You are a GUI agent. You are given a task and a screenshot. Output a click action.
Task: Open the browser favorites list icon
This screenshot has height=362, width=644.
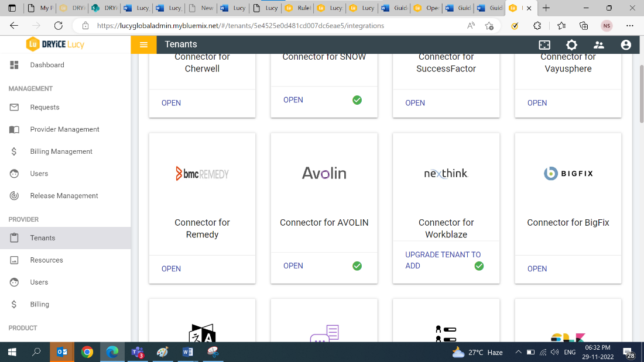561,26
